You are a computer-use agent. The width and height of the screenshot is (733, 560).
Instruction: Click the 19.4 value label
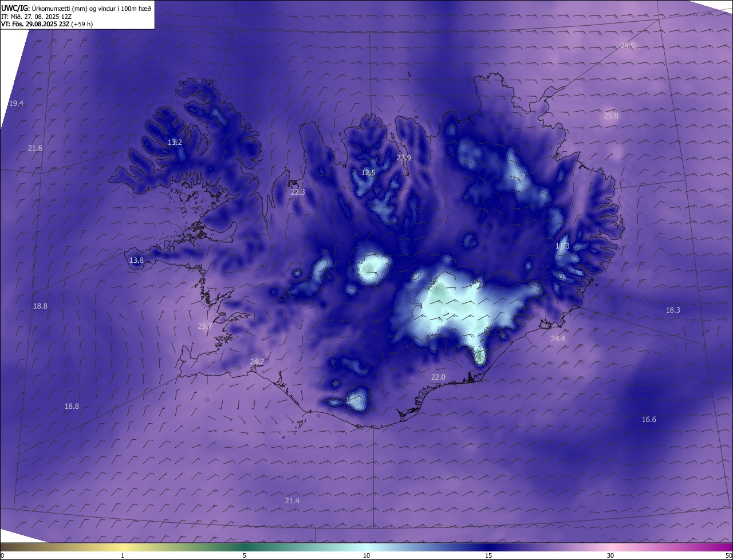click(17, 104)
